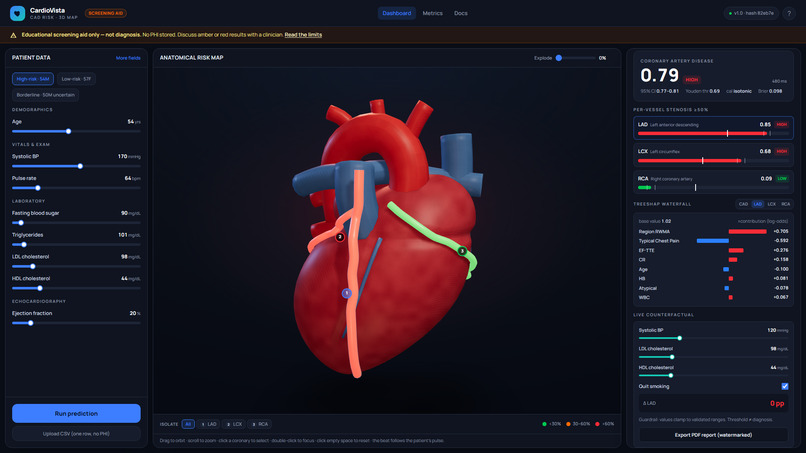Click the orange 30–60% legend dot

click(568, 424)
